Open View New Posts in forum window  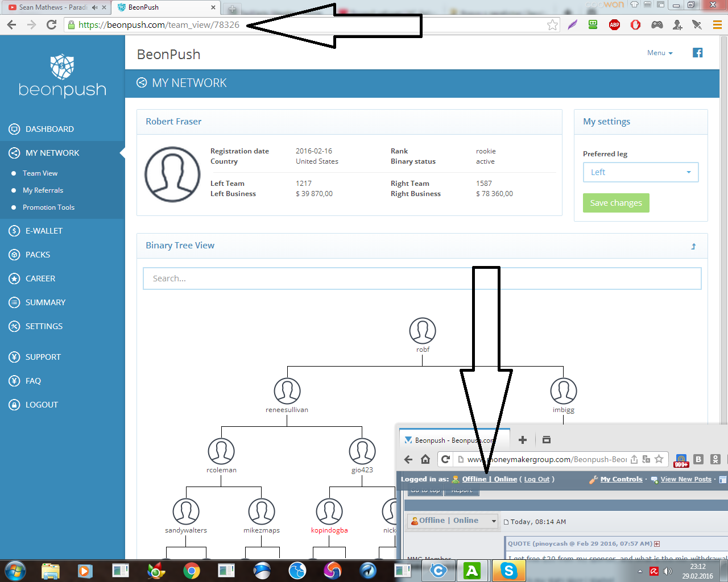pyautogui.click(x=686, y=479)
